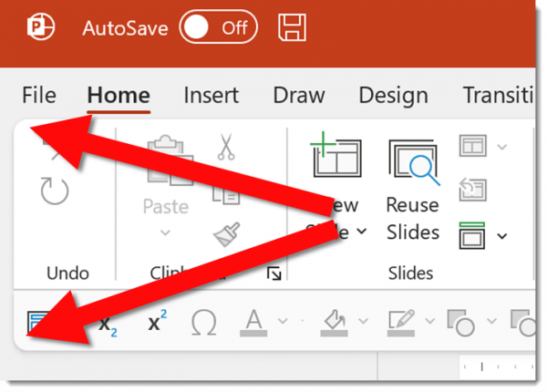Apply Superscript formatting from quick toolbar
Screen dimensions: 547x392
[157, 321]
